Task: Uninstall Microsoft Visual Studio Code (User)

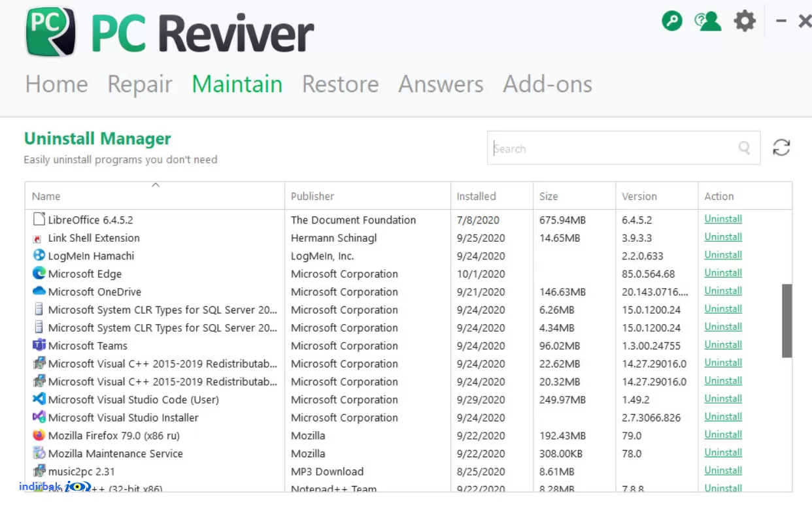Action: pos(723,399)
